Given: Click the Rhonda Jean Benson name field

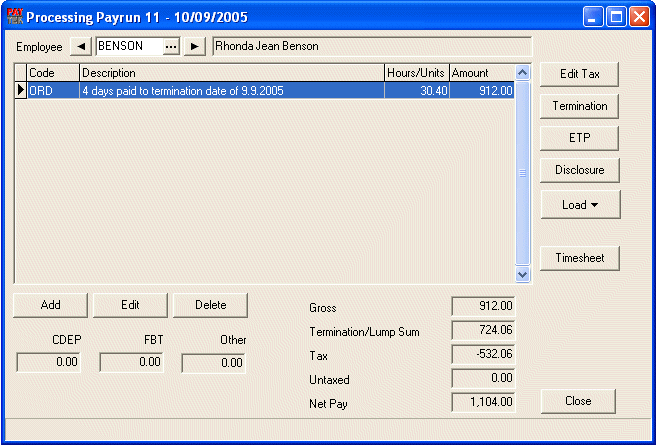Looking at the screenshot, I should pyautogui.click(x=372, y=47).
